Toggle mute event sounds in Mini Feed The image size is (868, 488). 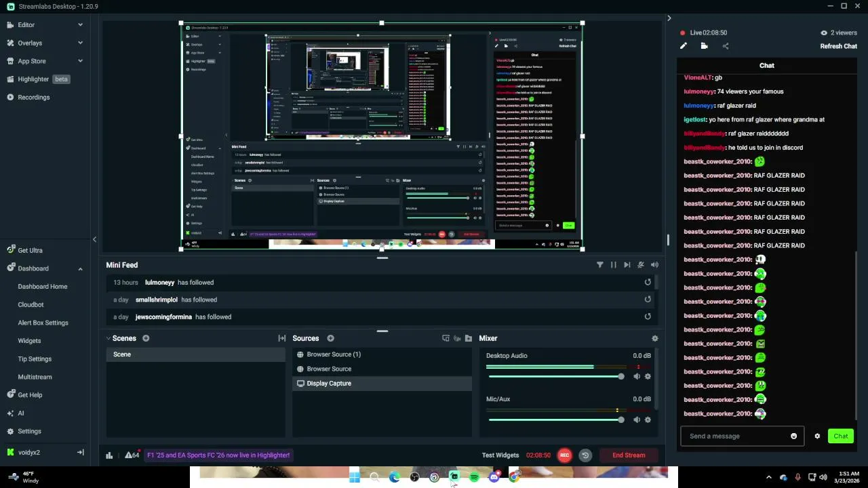pyautogui.click(x=641, y=265)
